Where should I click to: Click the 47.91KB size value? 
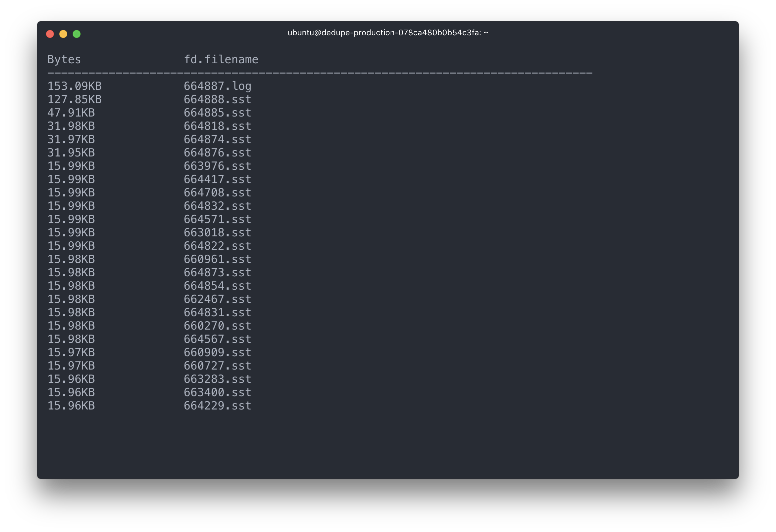(x=71, y=113)
